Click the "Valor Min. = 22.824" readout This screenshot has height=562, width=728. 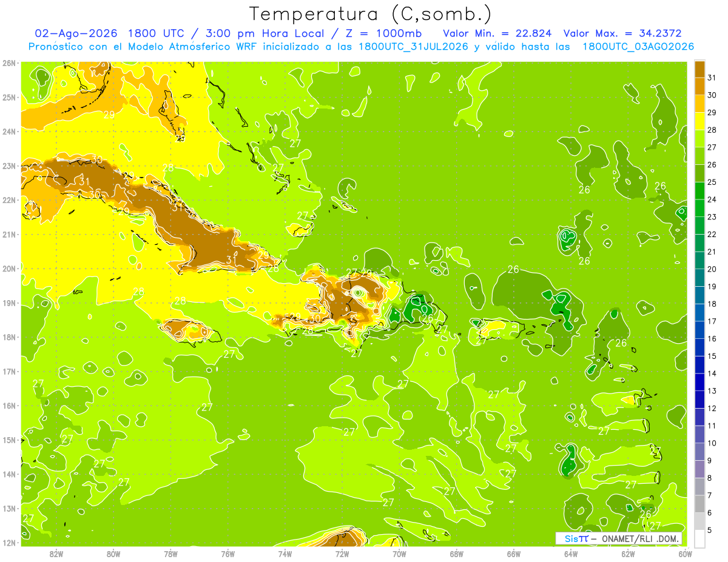(x=497, y=33)
